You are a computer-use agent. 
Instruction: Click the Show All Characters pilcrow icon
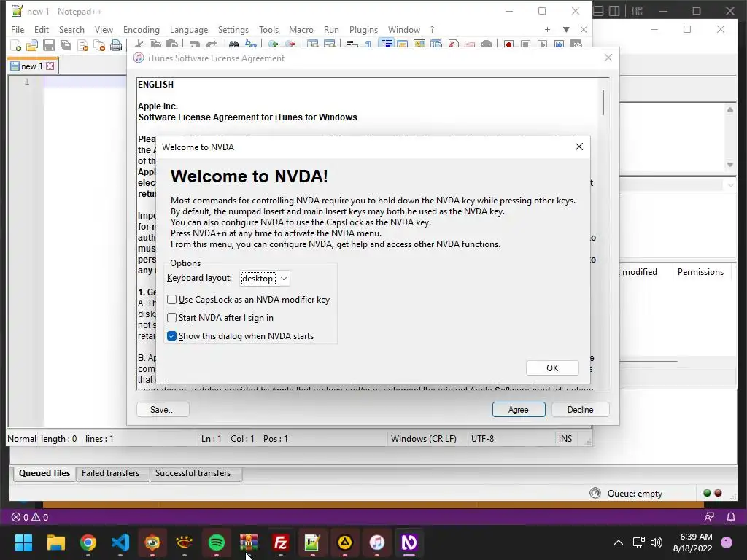point(368,44)
